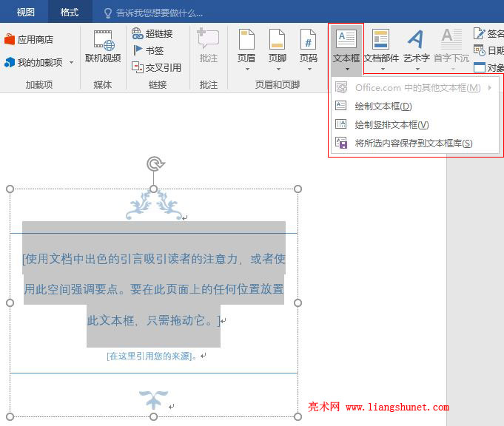
Task: Click the vertical text box menu icon
Action: 340,124
